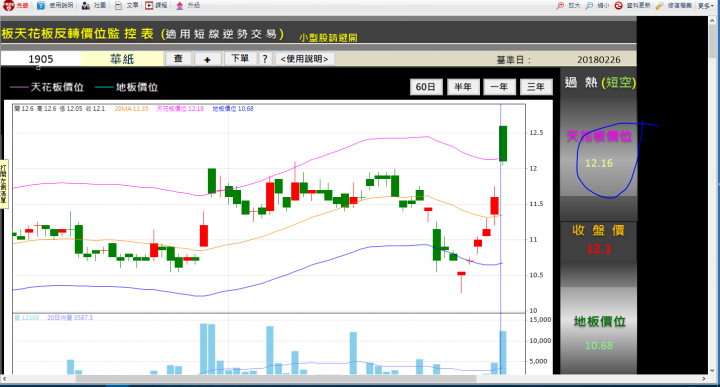The height and width of the screenshot is (387, 720).
Task: Click the 下單 order button
Action: click(x=240, y=59)
